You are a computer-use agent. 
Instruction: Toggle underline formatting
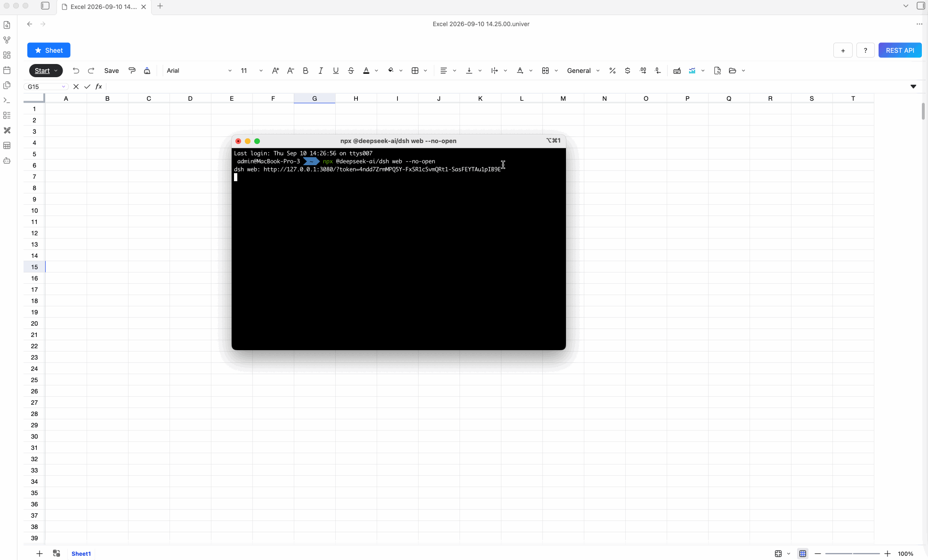click(336, 71)
